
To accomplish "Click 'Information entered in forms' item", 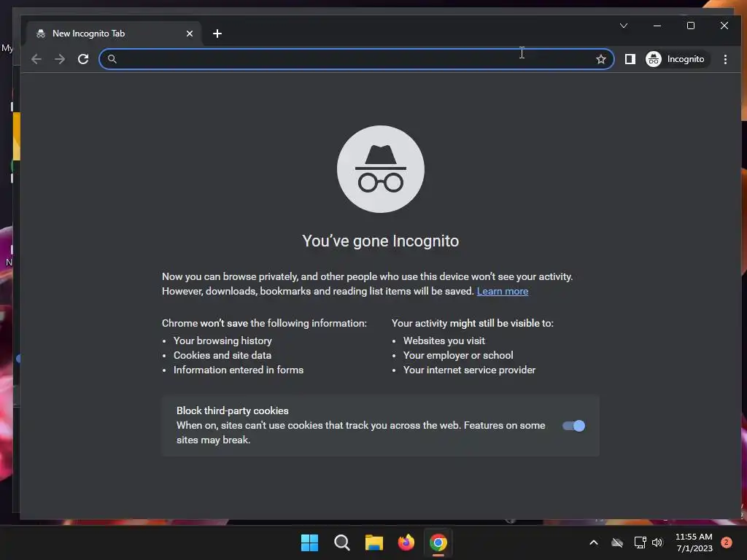I will click(239, 370).
